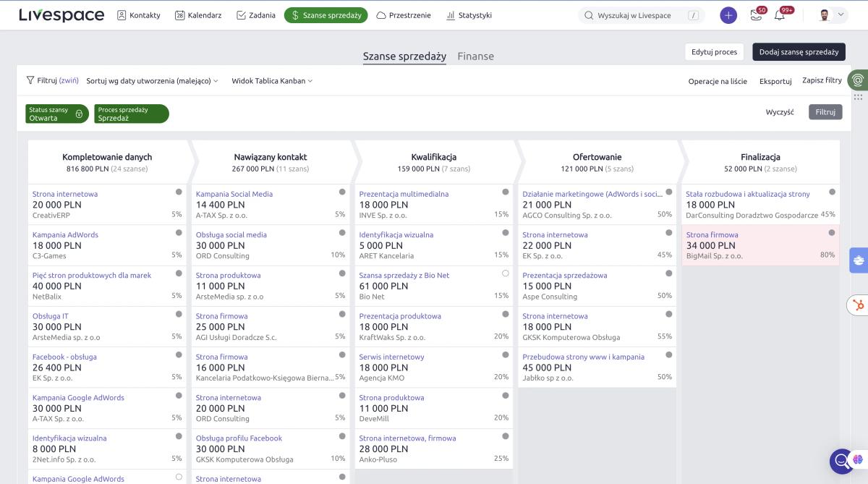Click 121 000 PLN (5 szans) total

[x=597, y=169]
